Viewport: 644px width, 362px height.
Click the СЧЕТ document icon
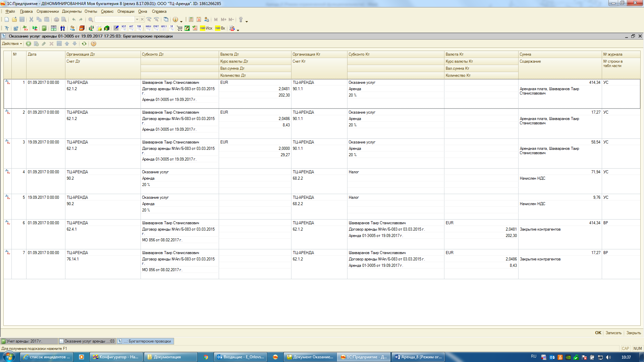[x=156, y=28]
